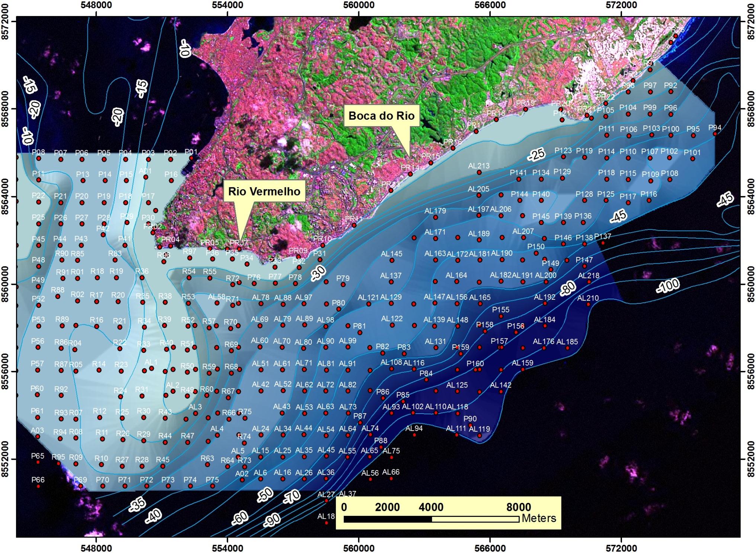Viewport: 756px width, 553px height.
Task: Select station label P137
Action: pyautogui.click(x=603, y=237)
